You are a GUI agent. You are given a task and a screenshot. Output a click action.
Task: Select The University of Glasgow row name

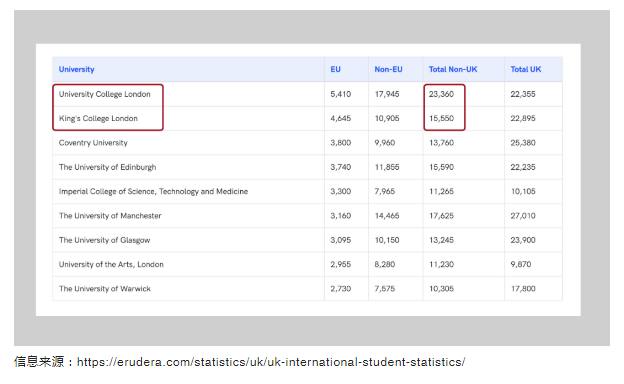pos(104,240)
